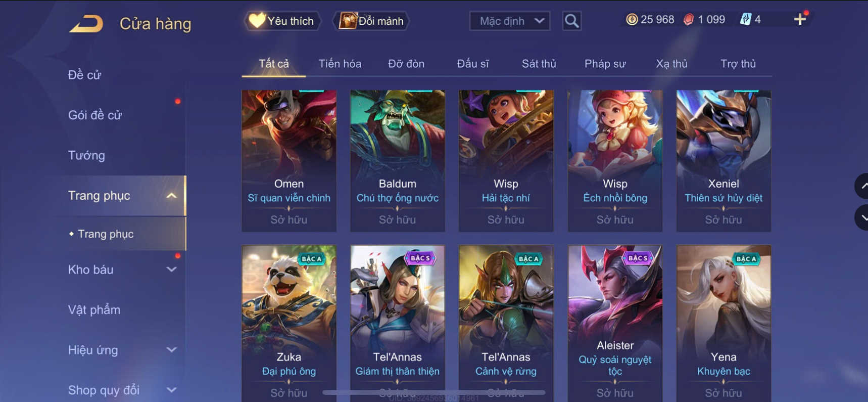Tap the plus icon to add currency
This screenshot has width=868, height=402.
[x=800, y=19]
